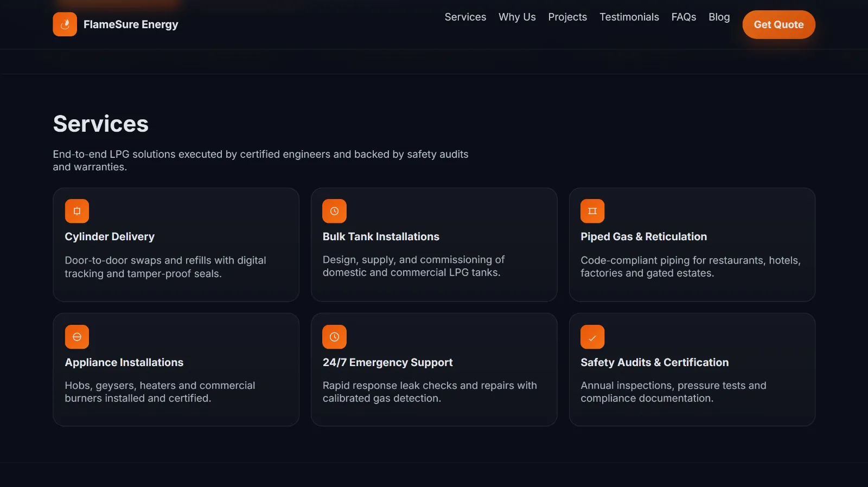Click the FlameSure Energy brand name

coord(131,24)
